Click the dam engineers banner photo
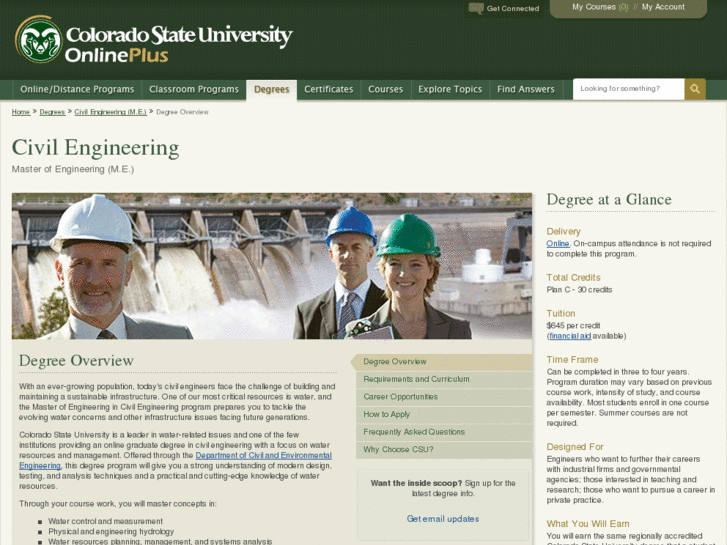The height and width of the screenshot is (545, 727). pos(272,266)
